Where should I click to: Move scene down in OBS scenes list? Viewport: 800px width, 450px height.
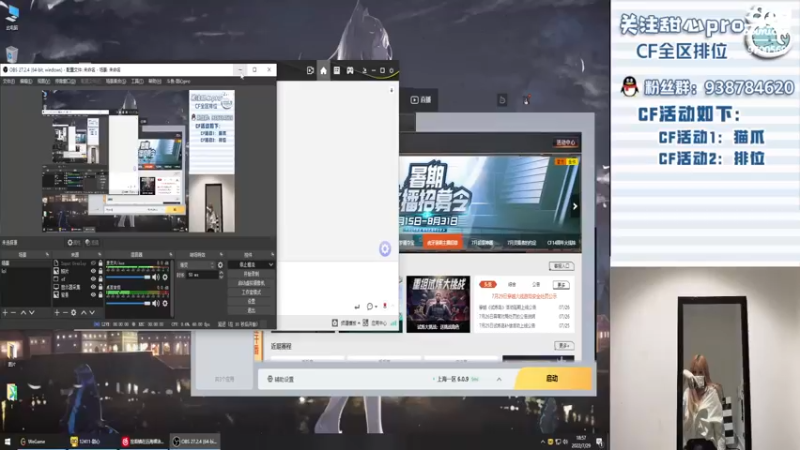pos(32,312)
